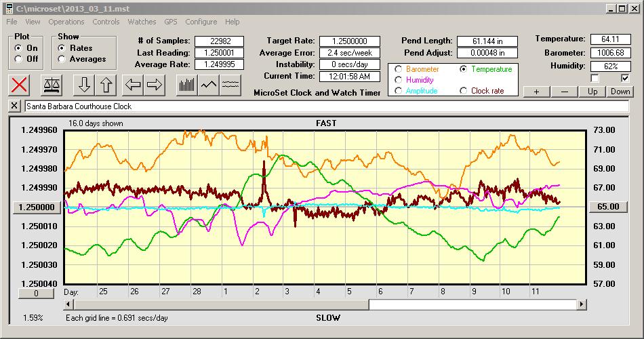Screen dimensions: 644x339
Task: Tick the unchecked box under Humidity
Action: pyautogui.click(x=595, y=79)
